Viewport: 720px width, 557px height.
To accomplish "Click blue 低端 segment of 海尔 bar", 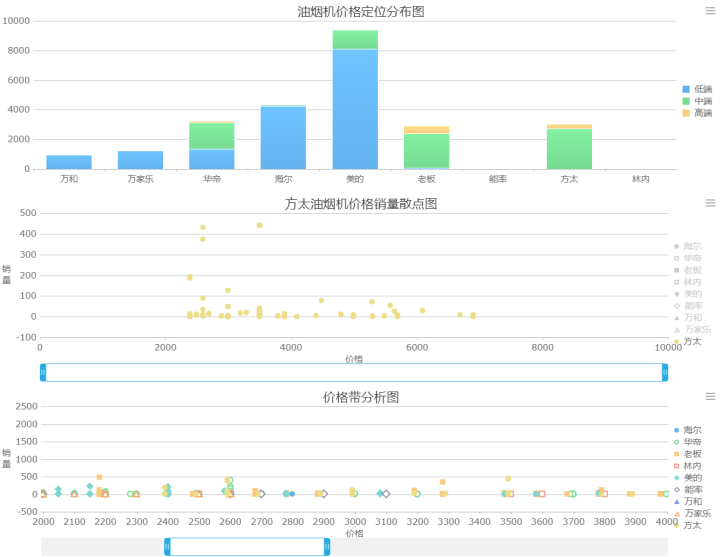I will tap(283, 138).
